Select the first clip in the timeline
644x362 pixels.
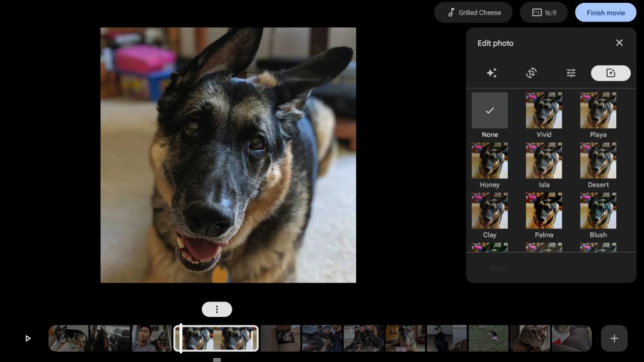click(68, 338)
